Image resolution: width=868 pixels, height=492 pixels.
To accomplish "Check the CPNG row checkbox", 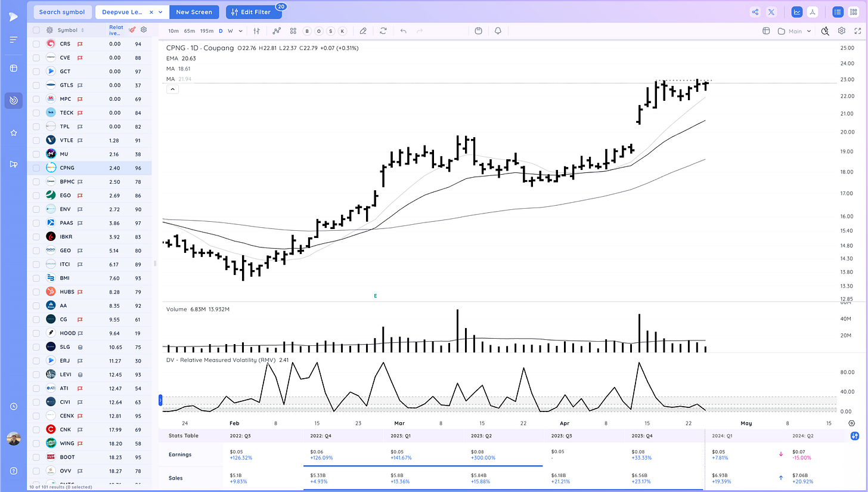I will tap(36, 168).
